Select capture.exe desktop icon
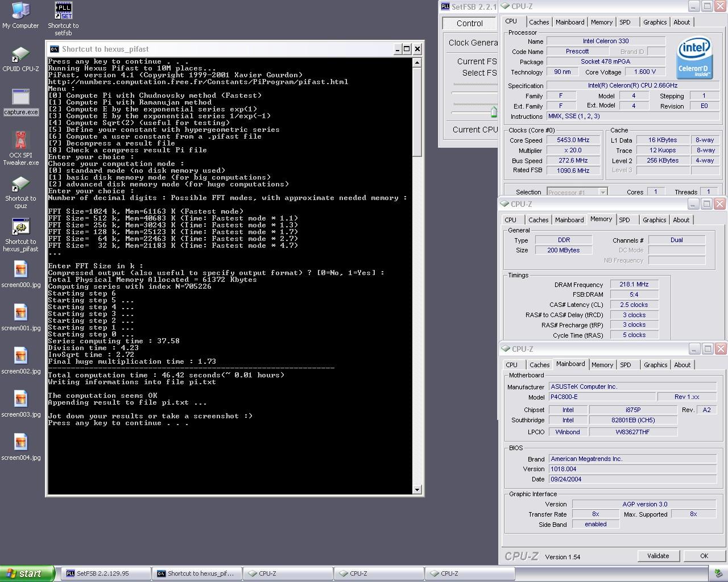The height and width of the screenshot is (582, 728). 20,102
